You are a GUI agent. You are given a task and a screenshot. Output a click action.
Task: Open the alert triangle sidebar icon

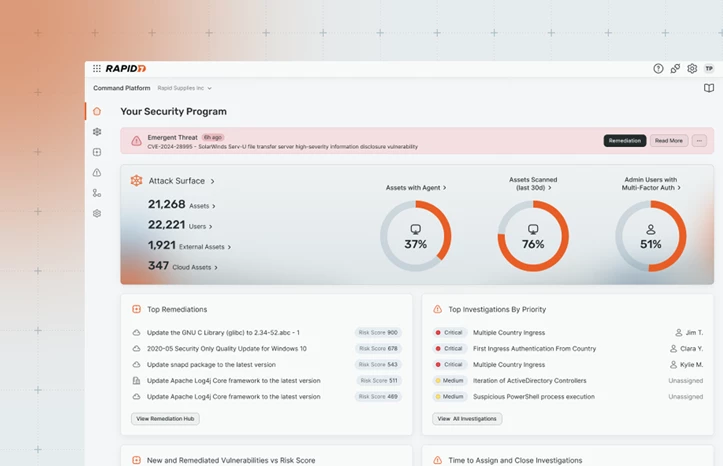[x=97, y=173]
